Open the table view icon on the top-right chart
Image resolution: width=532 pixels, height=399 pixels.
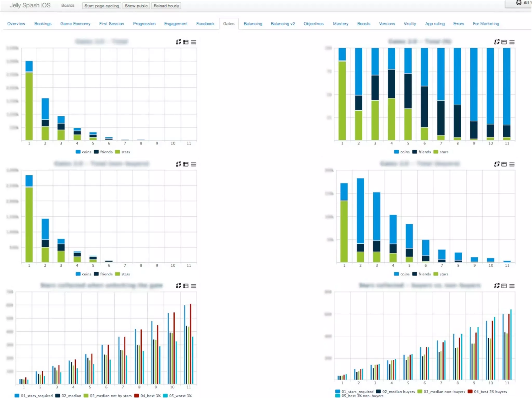(x=504, y=42)
